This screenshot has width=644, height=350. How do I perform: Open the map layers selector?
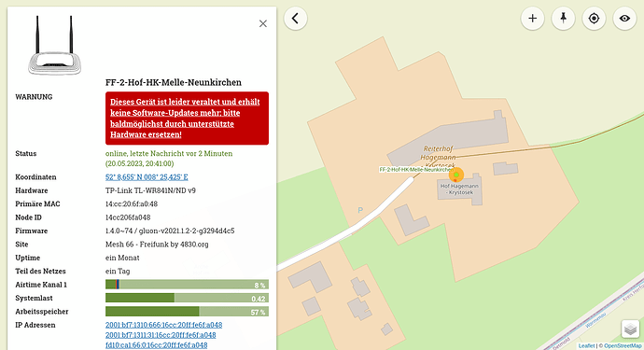(x=630, y=329)
